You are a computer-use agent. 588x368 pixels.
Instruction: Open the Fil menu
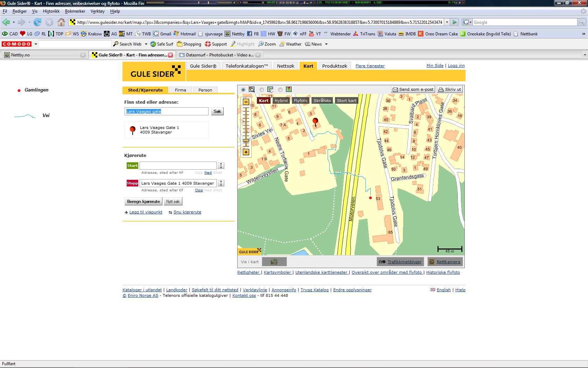point(5,11)
